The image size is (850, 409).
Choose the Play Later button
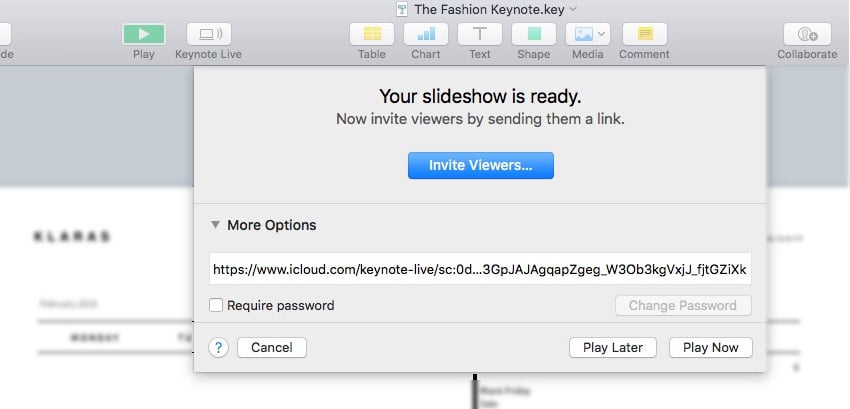[613, 347]
